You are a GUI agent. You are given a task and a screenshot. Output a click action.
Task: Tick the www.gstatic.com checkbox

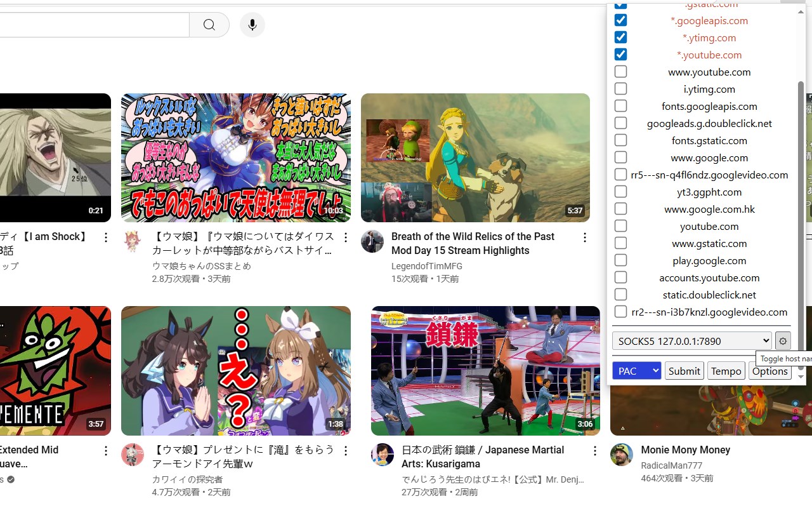(x=620, y=243)
